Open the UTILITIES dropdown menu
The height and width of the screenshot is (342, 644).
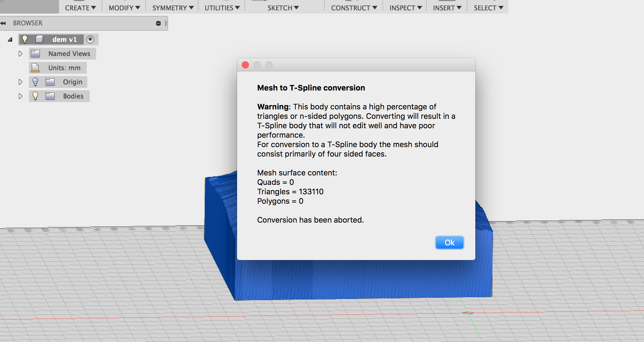[222, 8]
